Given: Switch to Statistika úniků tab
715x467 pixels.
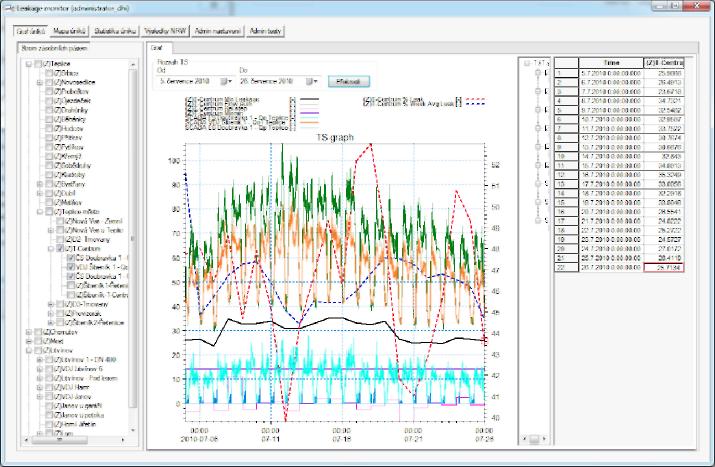Looking at the screenshot, I should click(x=114, y=31).
